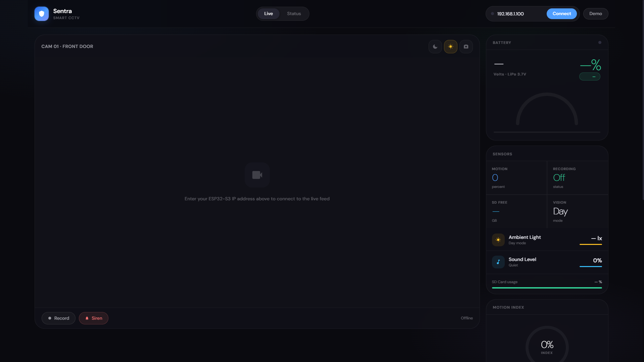The image size is (644, 362).
Task: Click the MOTION INDEX heading
Action: pyautogui.click(x=508, y=308)
